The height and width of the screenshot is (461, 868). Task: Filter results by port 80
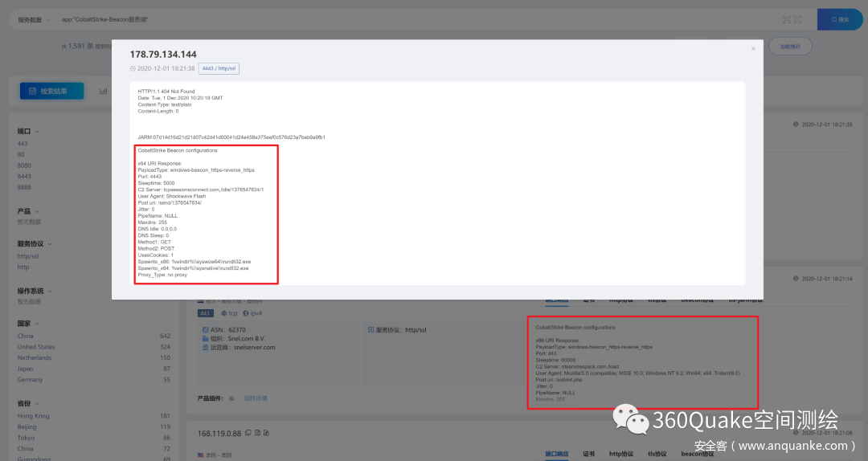click(x=21, y=154)
